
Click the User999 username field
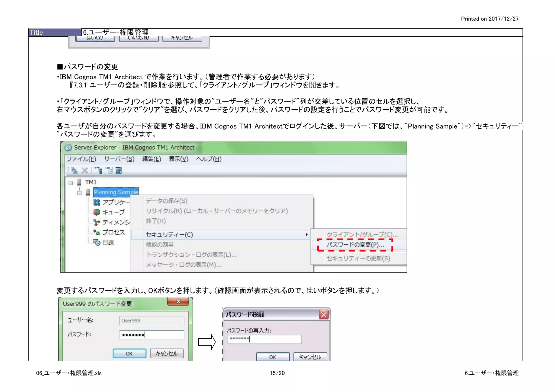pyautogui.click(x=151, y=320)
